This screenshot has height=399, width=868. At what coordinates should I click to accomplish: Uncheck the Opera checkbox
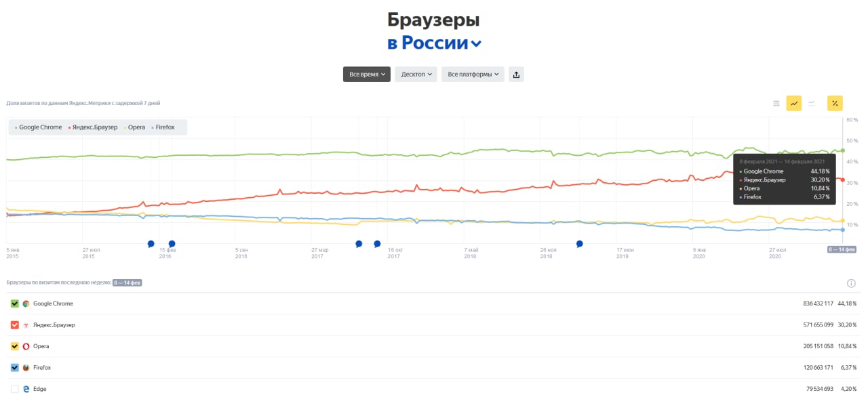[15, 346]
